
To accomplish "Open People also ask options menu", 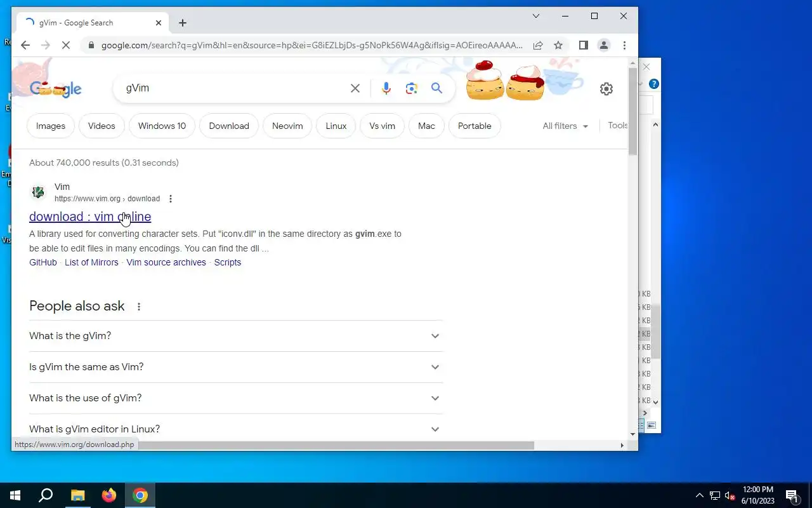I will (x=139, y=307).
